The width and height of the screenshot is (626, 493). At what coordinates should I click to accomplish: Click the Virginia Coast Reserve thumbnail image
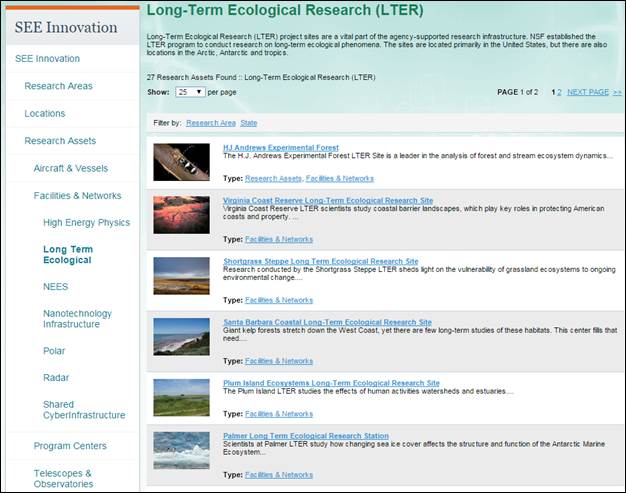(x=181, y=214)
